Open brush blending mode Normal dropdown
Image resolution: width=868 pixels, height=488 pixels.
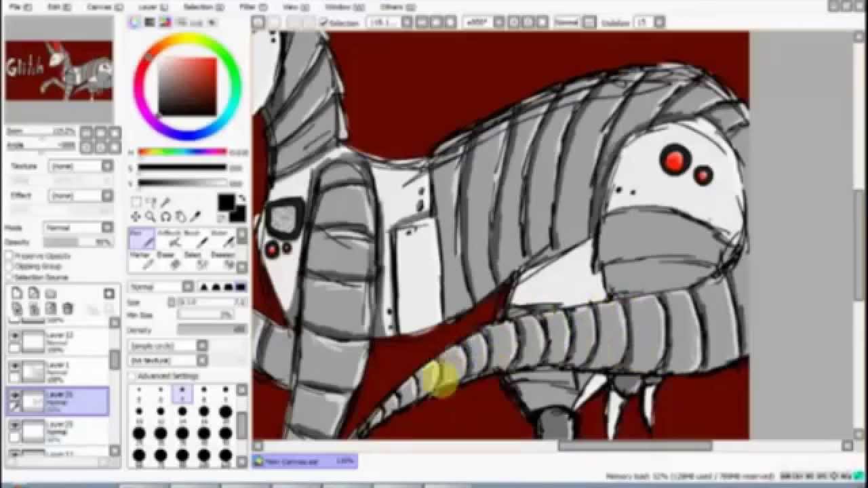[x=161, y=287]
